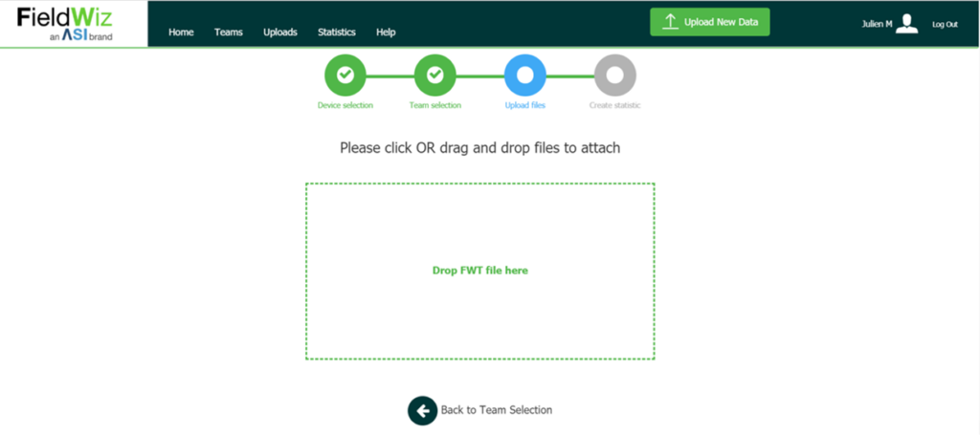This screenshot has width=980, height=435.
Task: Click the drag and drop instruction heading
Action: coord(480,148)
